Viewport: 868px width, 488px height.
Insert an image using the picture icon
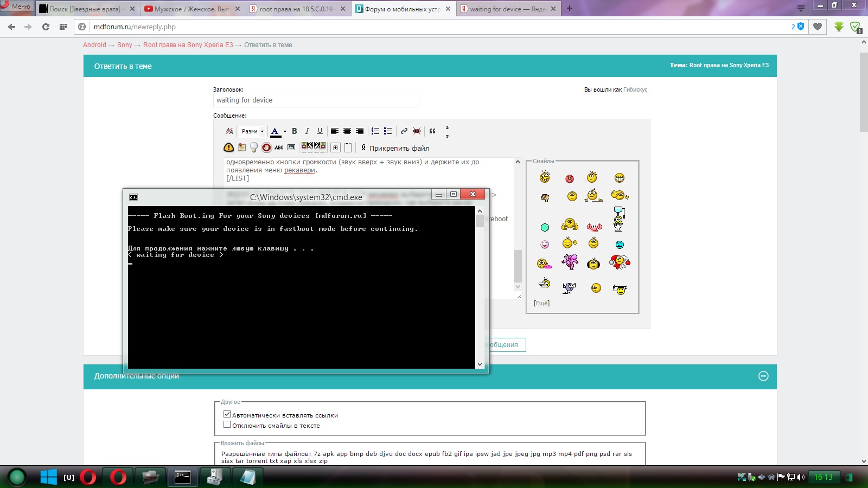tap(291, 147)
